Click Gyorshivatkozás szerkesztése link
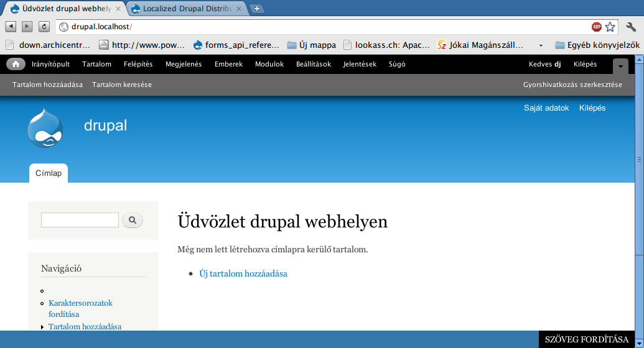Viewport: 644px width, 348px height. click(x=572, y=85)
